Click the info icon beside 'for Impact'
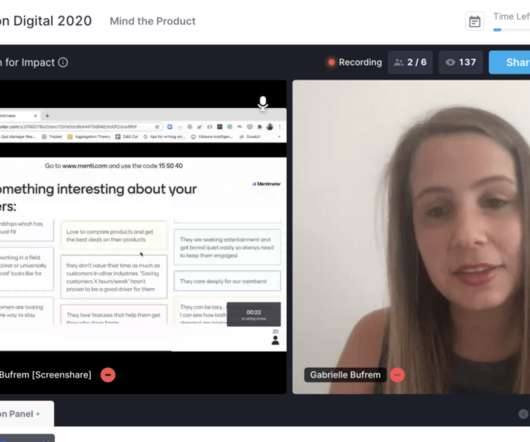Screen dimensions: 530x442 point(63,63)
